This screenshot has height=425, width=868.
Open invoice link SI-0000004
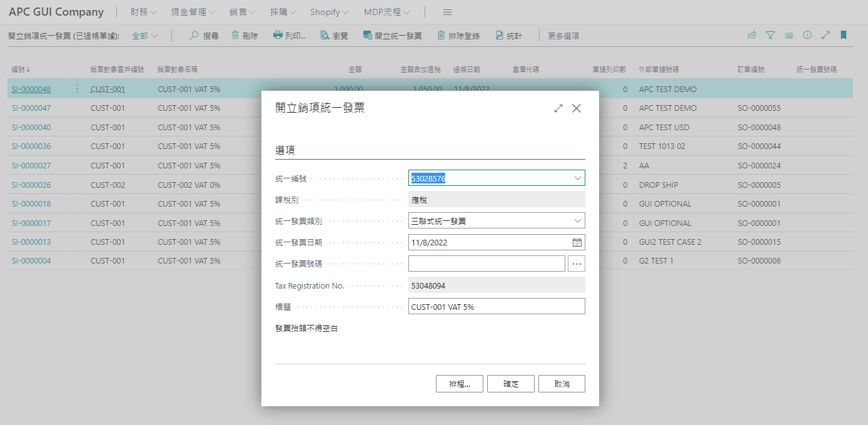coord(31,261)
